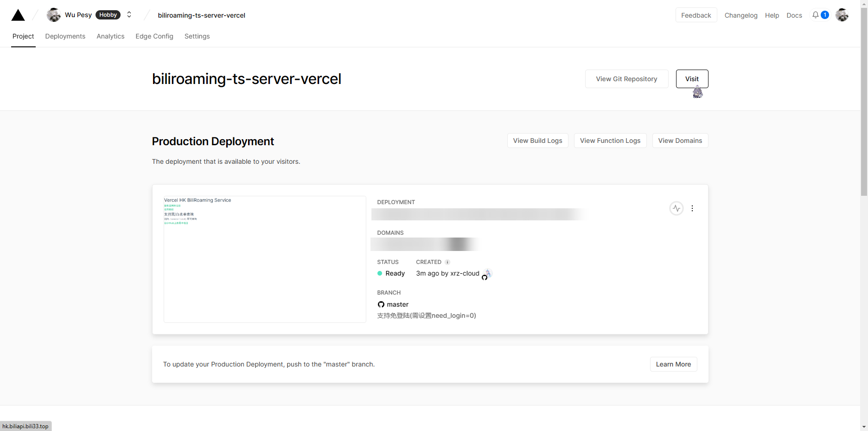
Task: Click the GitHub icon beside master branch
Action: click(x=381, y=304)
